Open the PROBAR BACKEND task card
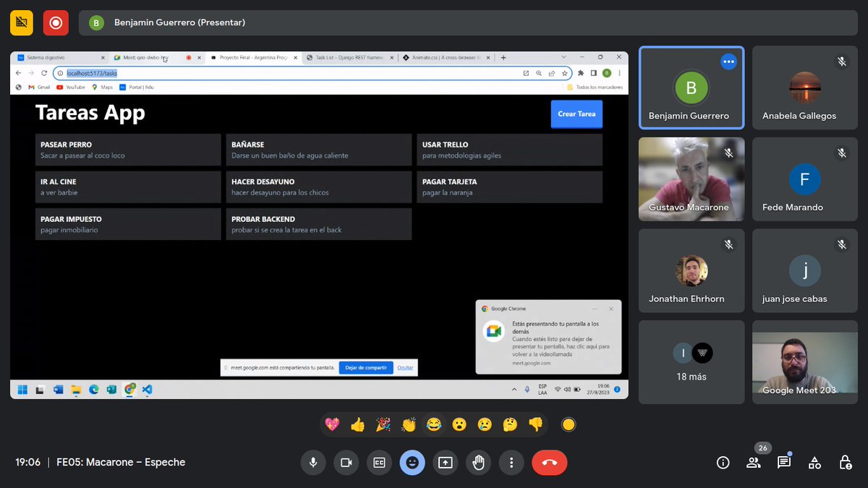Image resolution: width=868 pixels, height=488 pixels. coord(319,224)
